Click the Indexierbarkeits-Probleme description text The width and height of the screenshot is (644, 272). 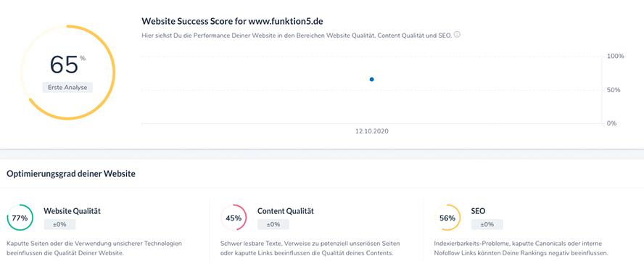(x=521, y=248)
